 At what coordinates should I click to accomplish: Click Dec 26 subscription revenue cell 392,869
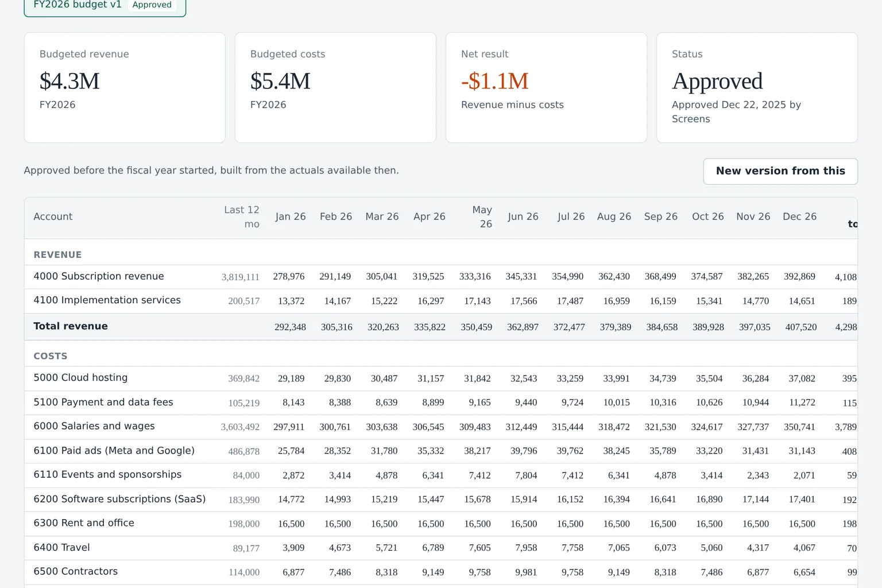[x=799, y=277]
